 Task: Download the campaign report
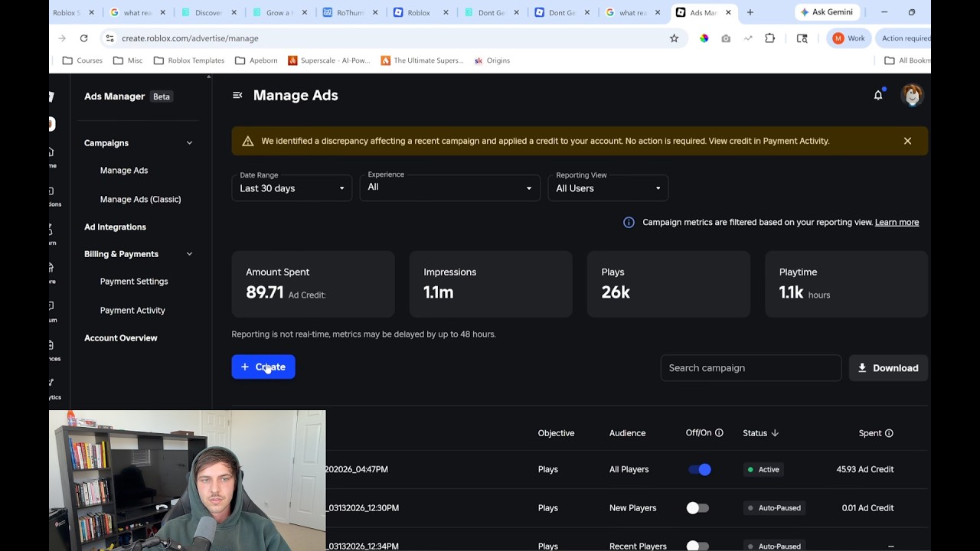pos(888,368)
